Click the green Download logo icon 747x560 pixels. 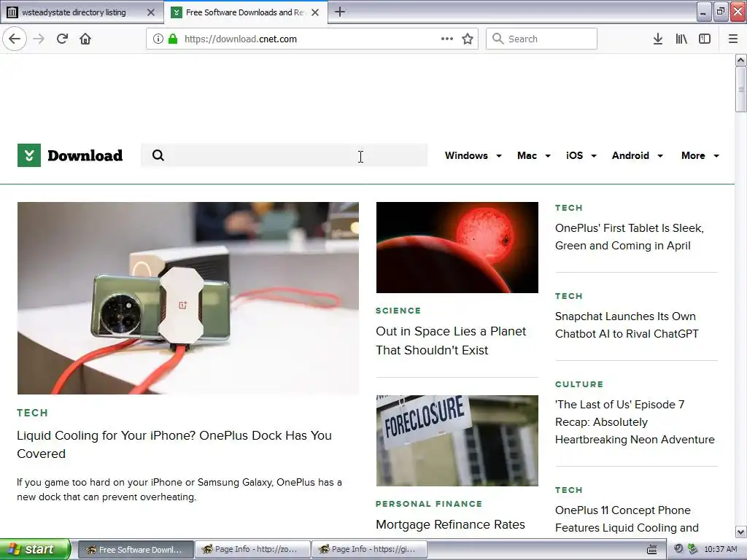(x=29, y=155)
